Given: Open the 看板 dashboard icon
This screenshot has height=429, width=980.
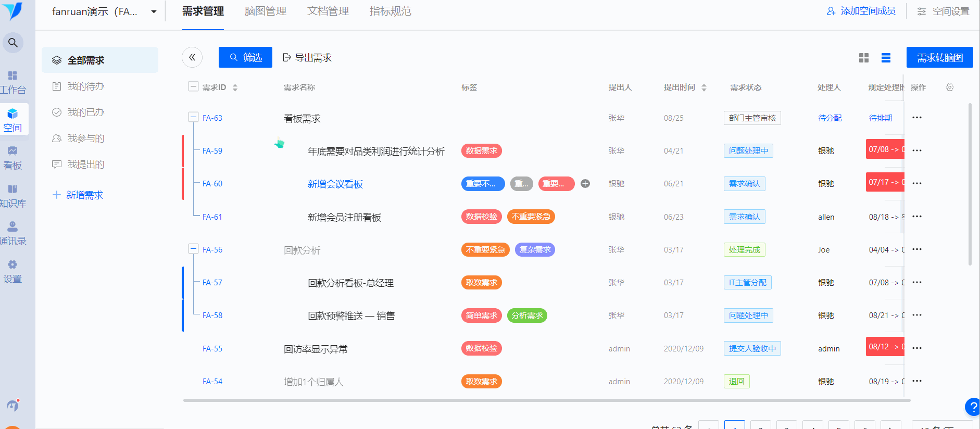Looking at the screenshot, I should (13, 158).
